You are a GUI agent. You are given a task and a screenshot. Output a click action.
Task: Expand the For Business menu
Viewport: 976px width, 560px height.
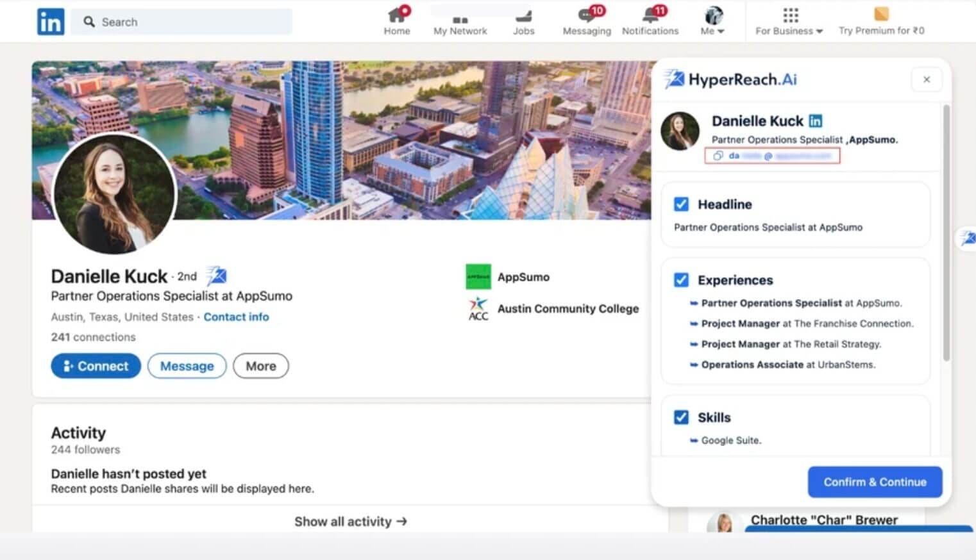789,21
